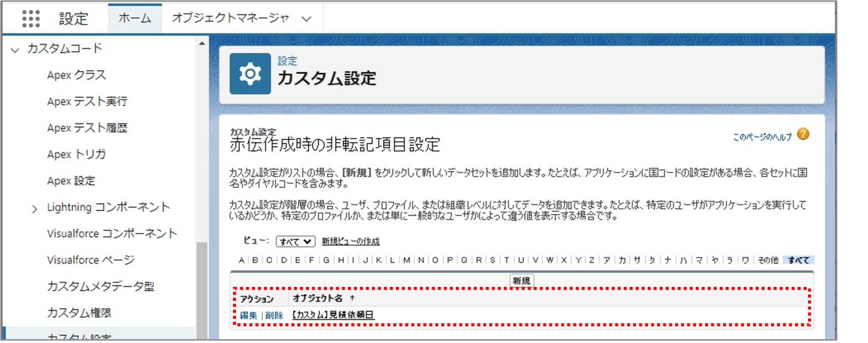Toggle オブジェクト名 ascending sort arrow

pos(352,298)
